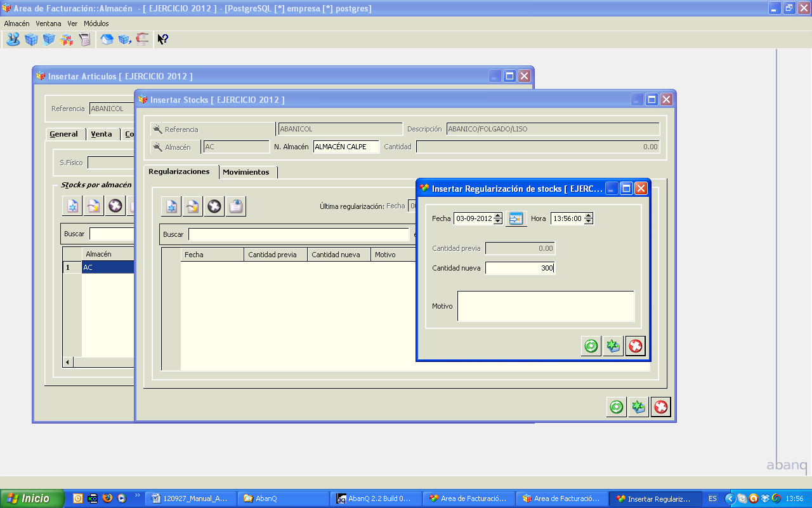Open the Venta tab in Insertar Articulos

point(101,134)
